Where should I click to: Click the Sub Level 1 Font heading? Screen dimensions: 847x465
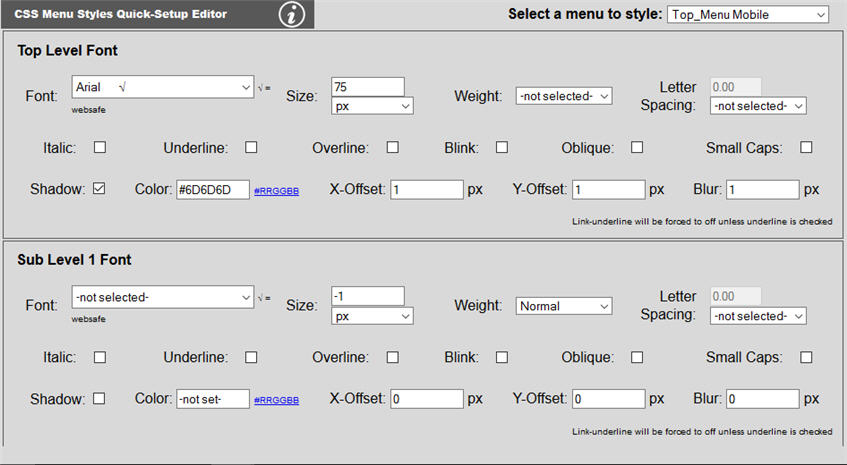(x=75, y=260)
